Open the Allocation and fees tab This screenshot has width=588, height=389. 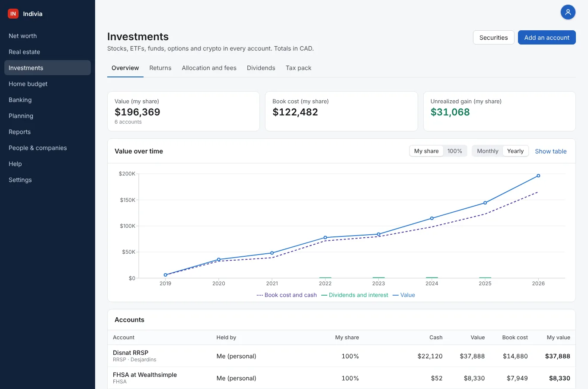(209, 68)
